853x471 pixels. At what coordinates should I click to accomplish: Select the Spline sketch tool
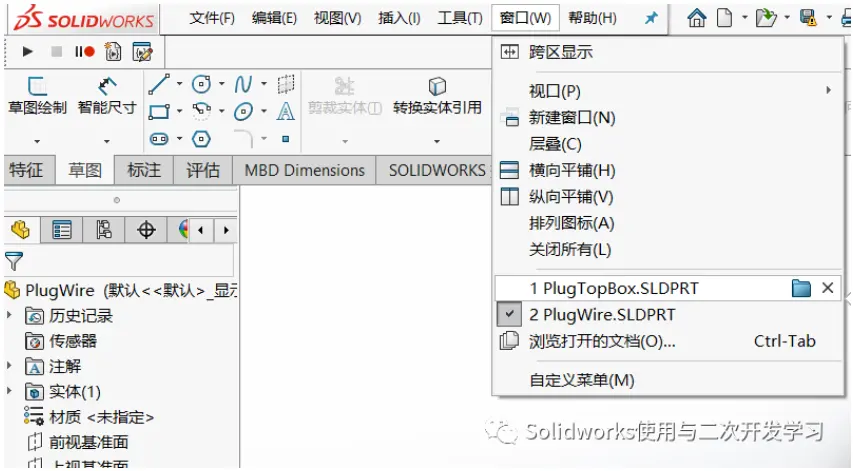point(243,84)
